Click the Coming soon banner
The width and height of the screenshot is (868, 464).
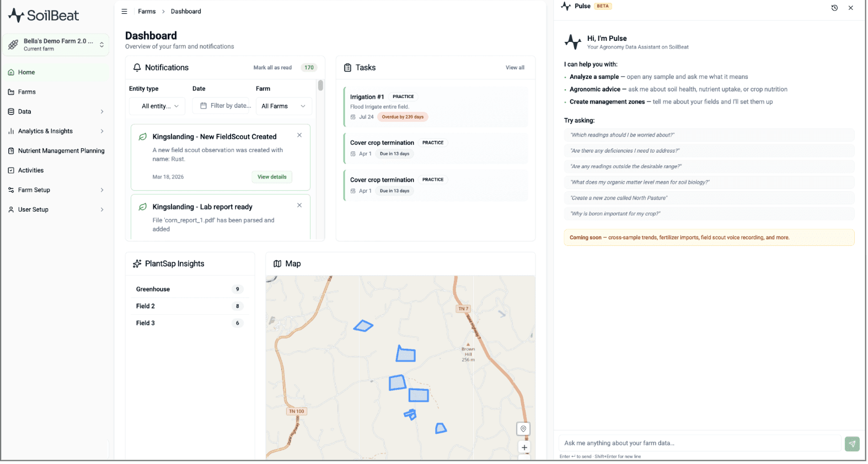tap(709, 238)
